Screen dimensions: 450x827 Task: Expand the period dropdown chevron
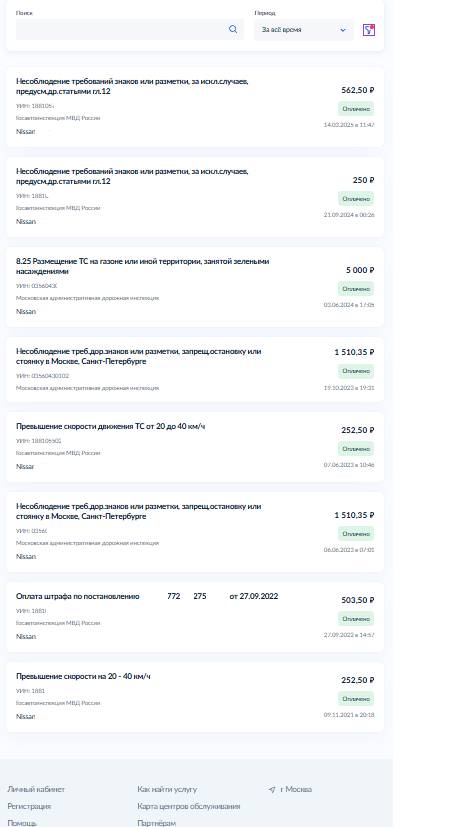pos(342,30)
